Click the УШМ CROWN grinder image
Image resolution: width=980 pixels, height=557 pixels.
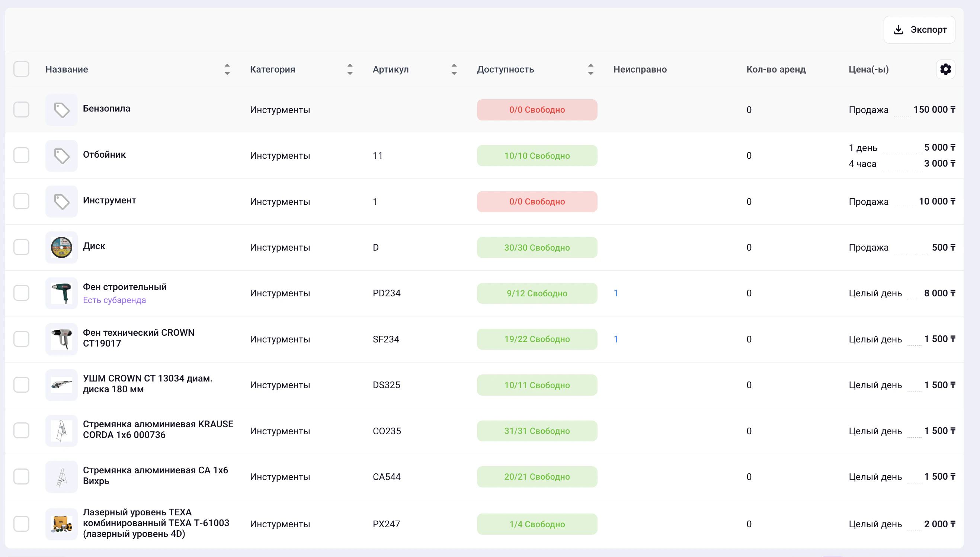point(62,385)
